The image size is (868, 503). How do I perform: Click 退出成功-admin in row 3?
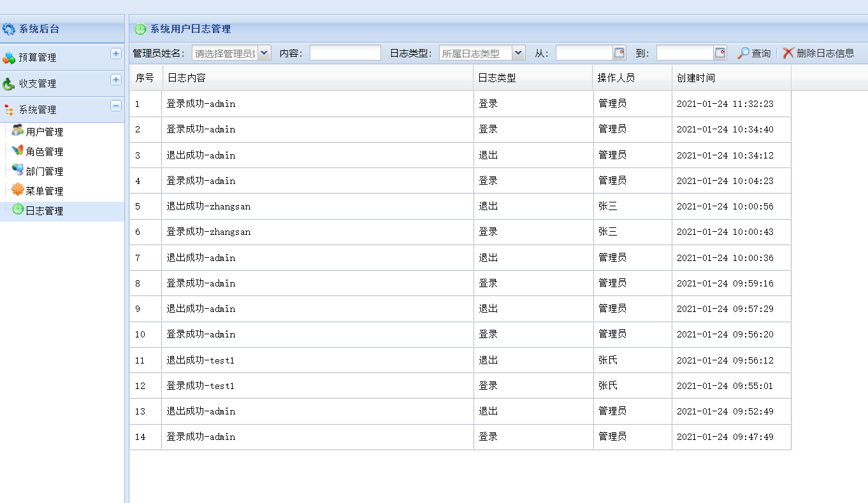pos(201,155)
